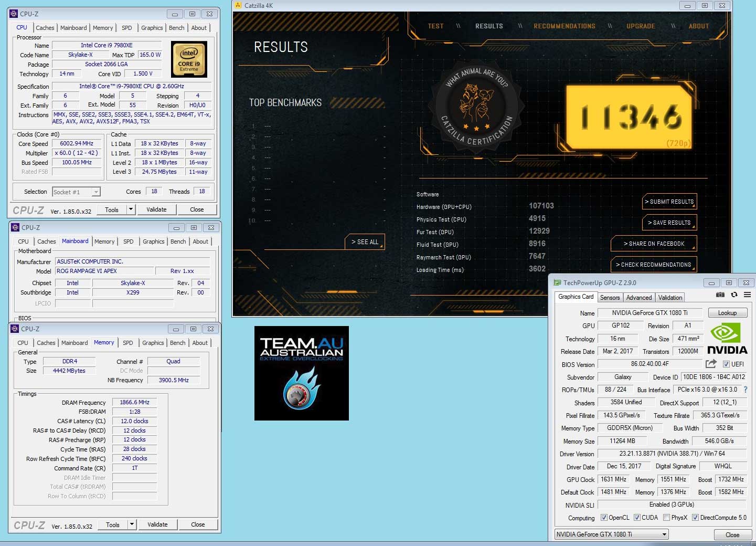Click the CPU Specification field
This screenshot has width=756, height=546.
132,86
